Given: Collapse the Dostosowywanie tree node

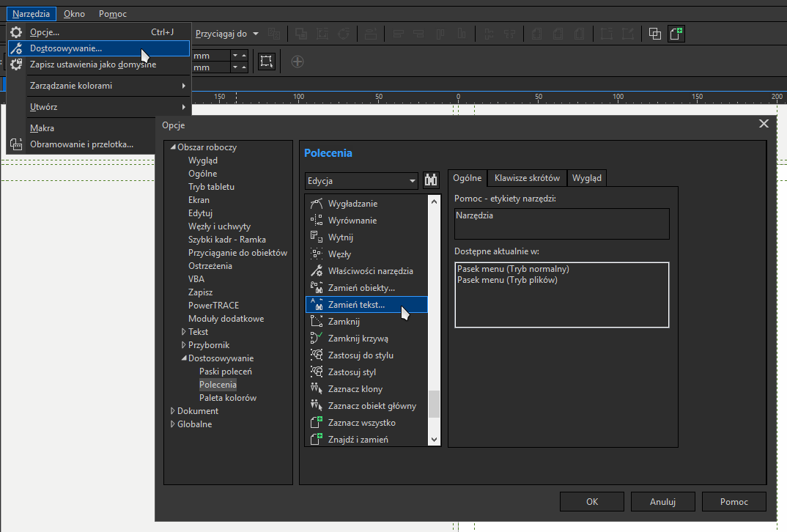Looking at the screenshot, I should tap(184, 358).
